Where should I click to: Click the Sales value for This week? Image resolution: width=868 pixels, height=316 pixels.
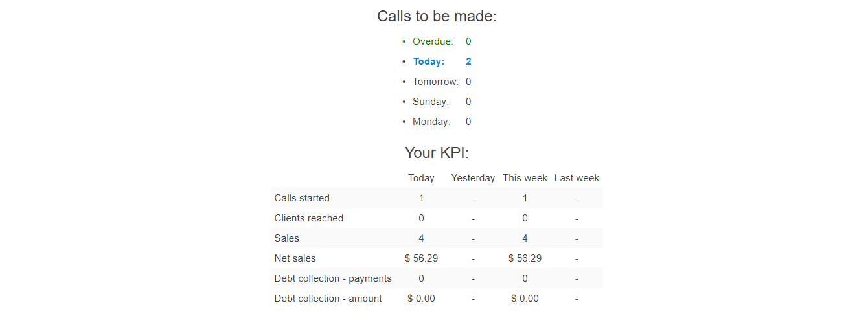[x=525, y=238]
